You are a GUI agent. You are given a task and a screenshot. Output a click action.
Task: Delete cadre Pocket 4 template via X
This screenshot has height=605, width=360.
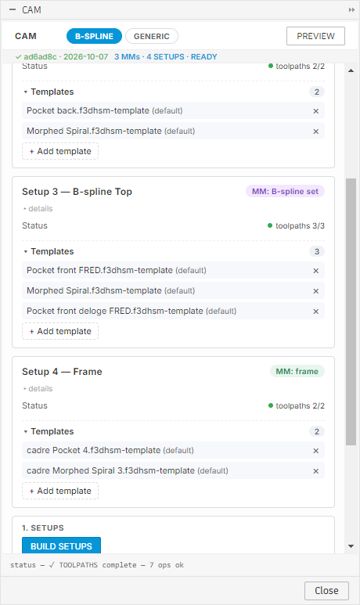point(316,451)
